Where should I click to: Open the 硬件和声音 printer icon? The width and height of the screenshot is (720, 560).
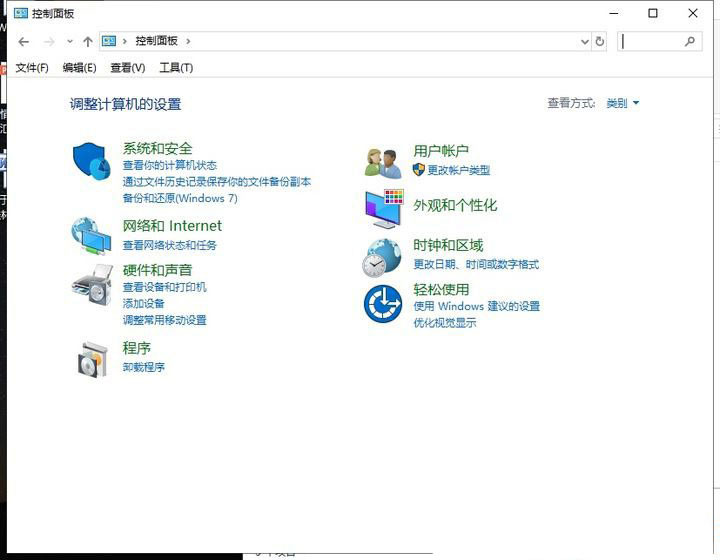tap(92, 285)
